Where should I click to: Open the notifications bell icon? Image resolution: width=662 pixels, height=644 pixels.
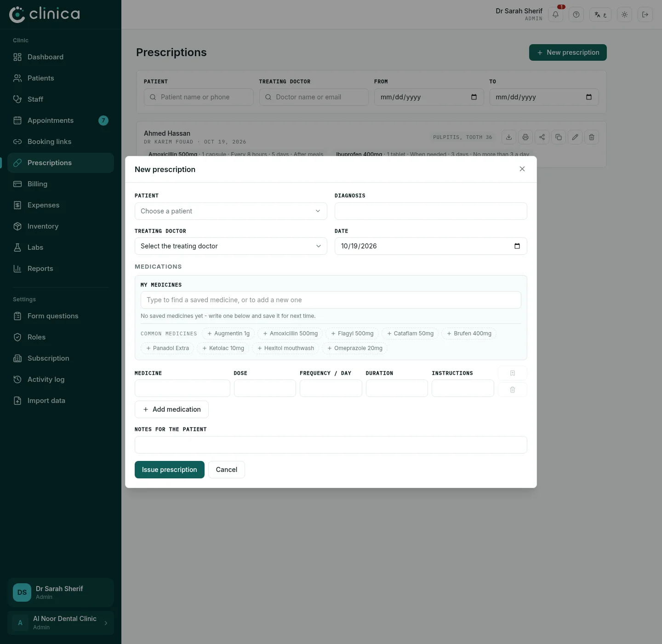(555, 14)
